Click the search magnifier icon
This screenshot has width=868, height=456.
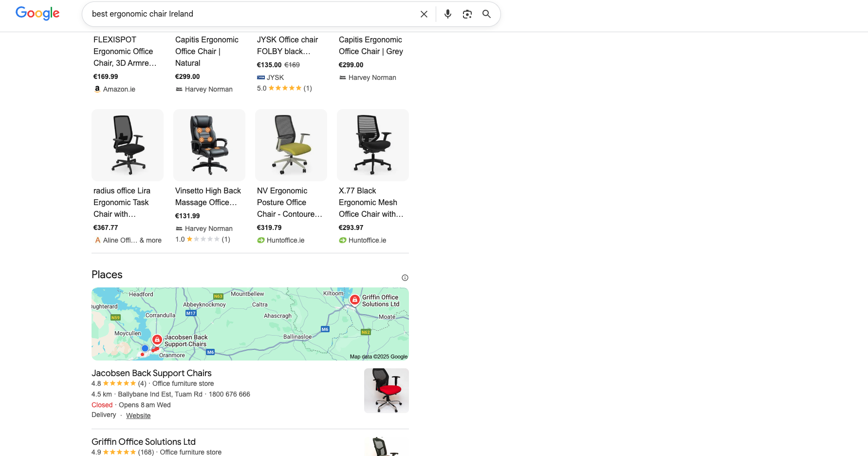click(486, 14)
